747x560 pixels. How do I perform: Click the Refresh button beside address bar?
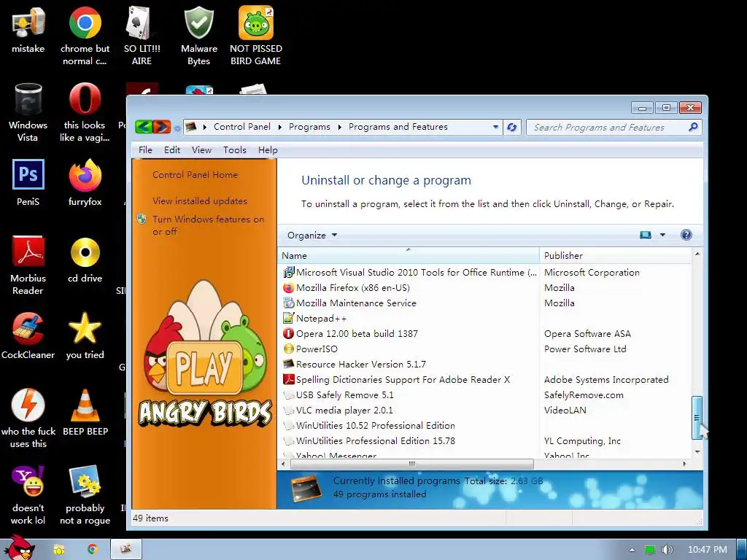coord(511,127)
